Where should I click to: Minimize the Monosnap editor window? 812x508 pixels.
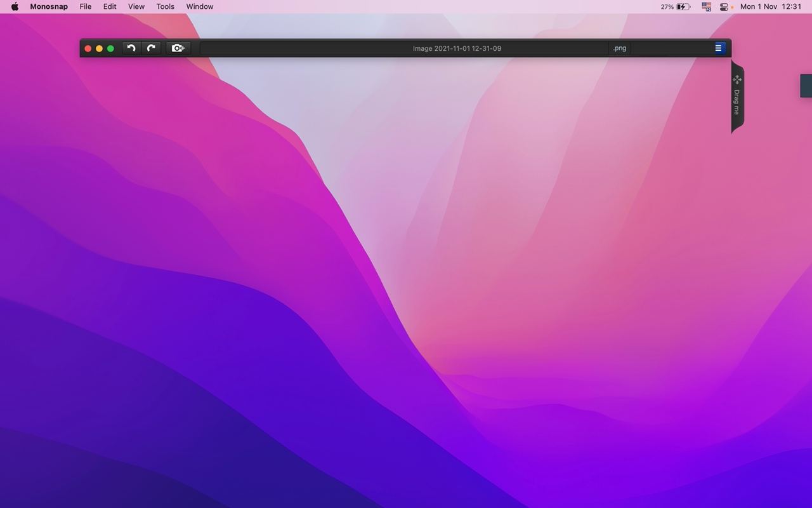(x=99, y=48)
